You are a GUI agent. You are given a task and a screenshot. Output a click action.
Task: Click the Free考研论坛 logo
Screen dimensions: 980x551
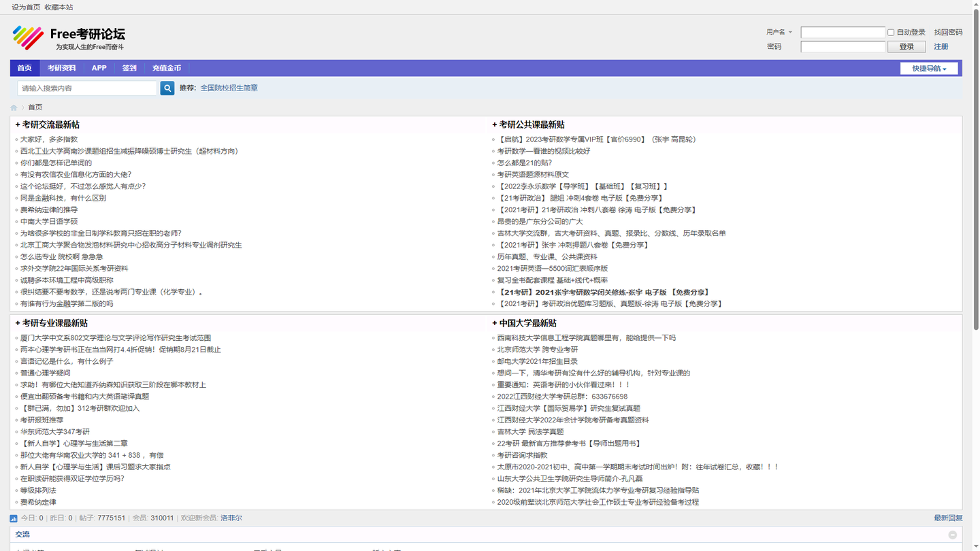(69, 37)
